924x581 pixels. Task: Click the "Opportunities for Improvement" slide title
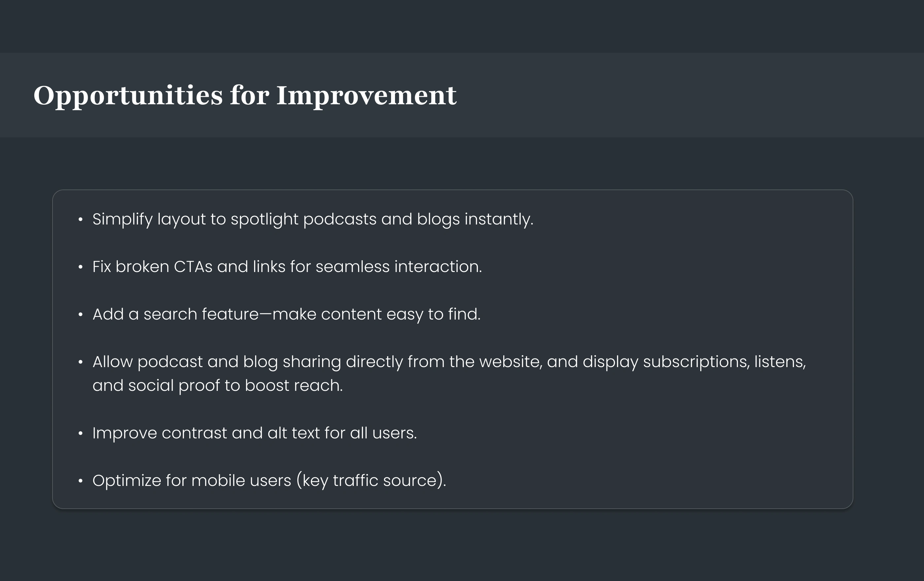[x=245, y=95]
